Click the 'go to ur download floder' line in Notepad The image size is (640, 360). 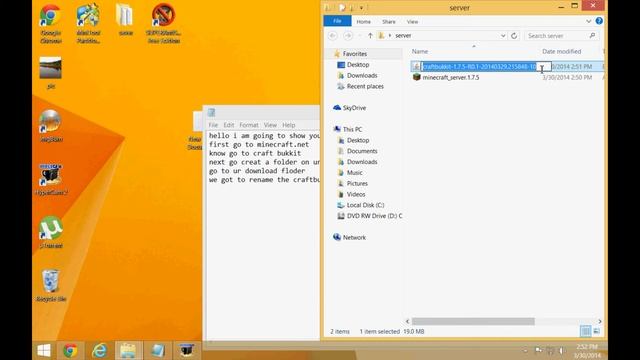pos(257,171)
